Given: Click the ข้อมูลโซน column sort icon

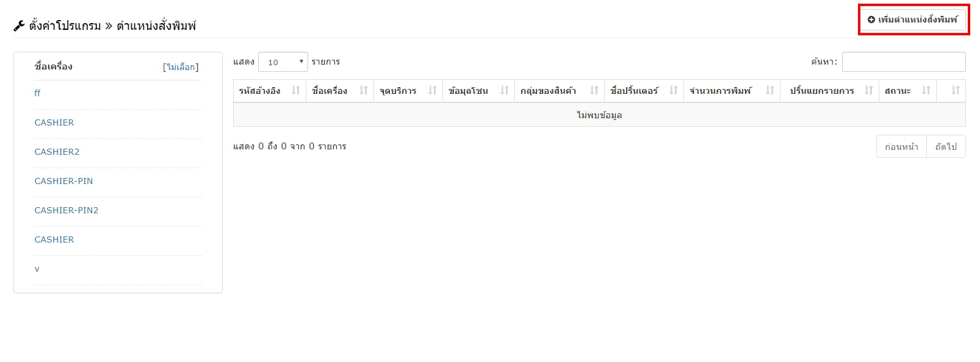Looking at the screenshot, I should pos(505,91).
